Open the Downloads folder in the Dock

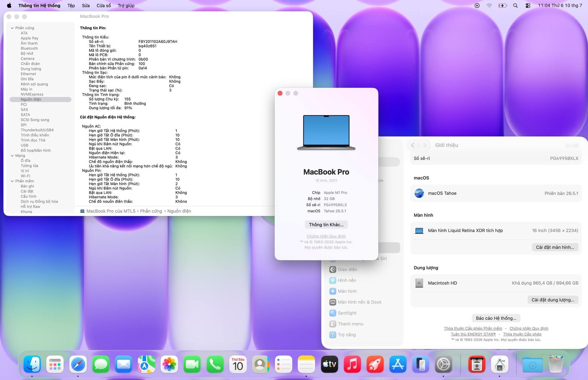tap(533, 364)
